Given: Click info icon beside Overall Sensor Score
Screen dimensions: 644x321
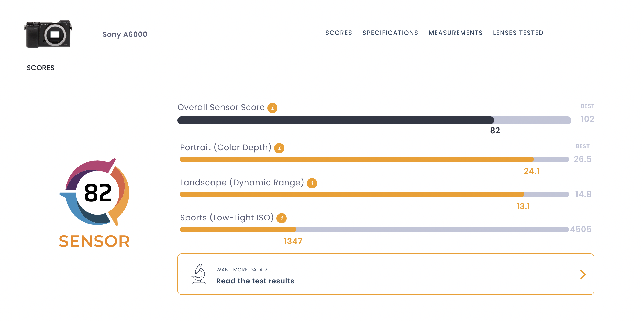Looking at the screenshot, I should [272, 108].
